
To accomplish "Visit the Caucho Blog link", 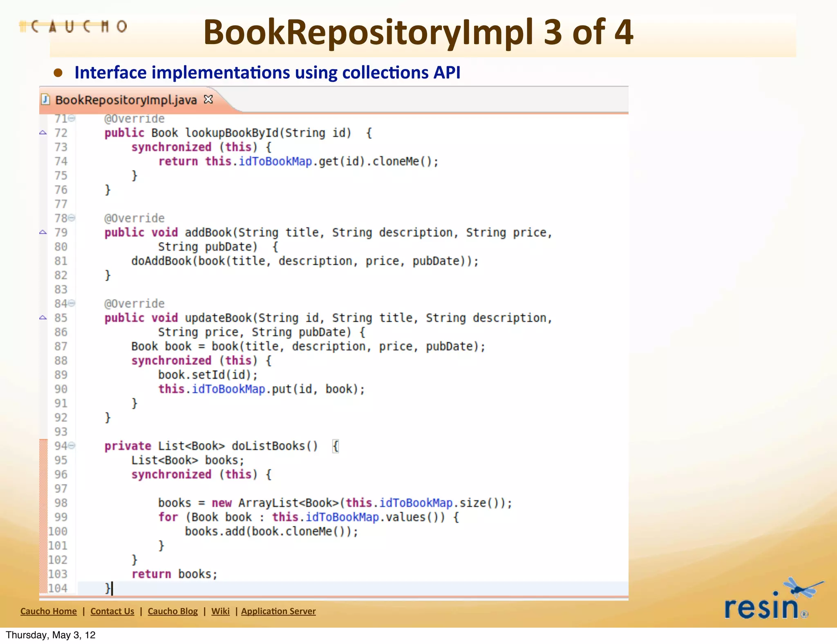I will coord(172,611).
